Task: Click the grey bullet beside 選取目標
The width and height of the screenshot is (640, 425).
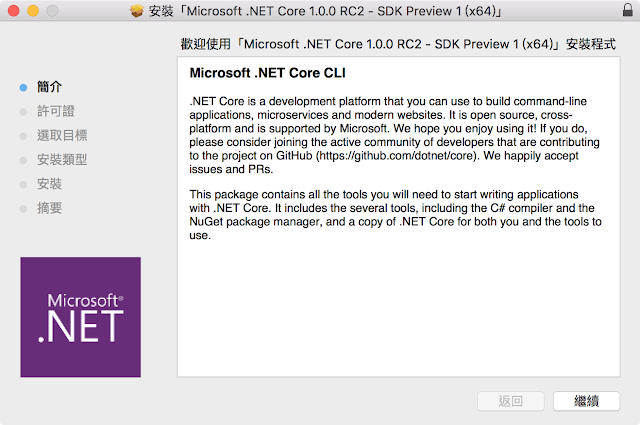Action: tap(23, 135)
